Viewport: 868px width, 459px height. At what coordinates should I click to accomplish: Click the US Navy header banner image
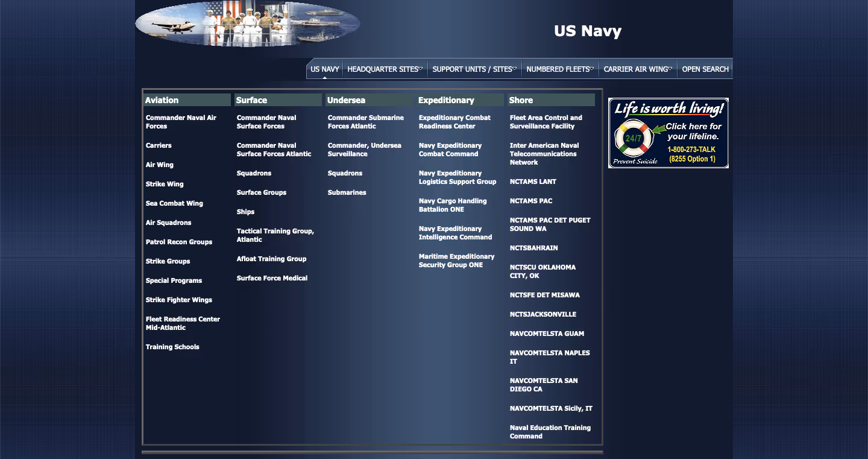pyautogui.click(x=248, y=24)
